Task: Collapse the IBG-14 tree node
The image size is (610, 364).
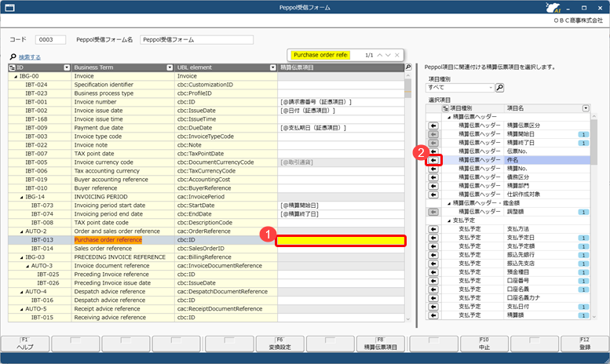Action: (x=22, y=197)
